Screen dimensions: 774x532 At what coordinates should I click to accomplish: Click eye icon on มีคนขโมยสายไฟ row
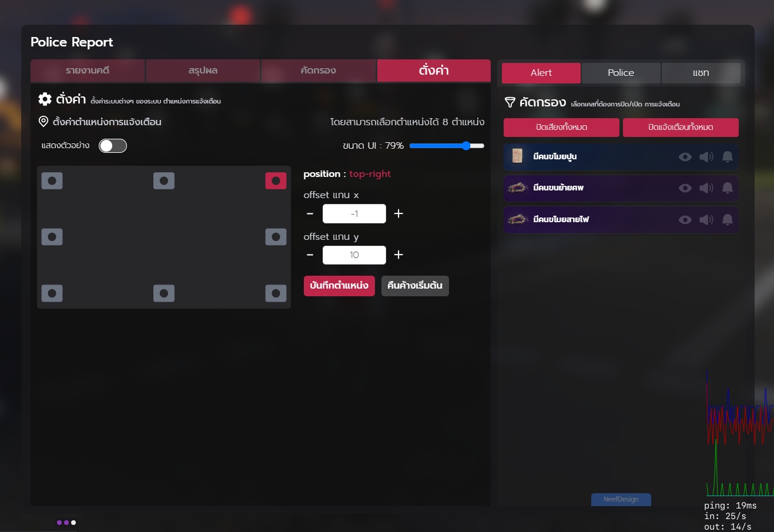[x=685, y=220]
